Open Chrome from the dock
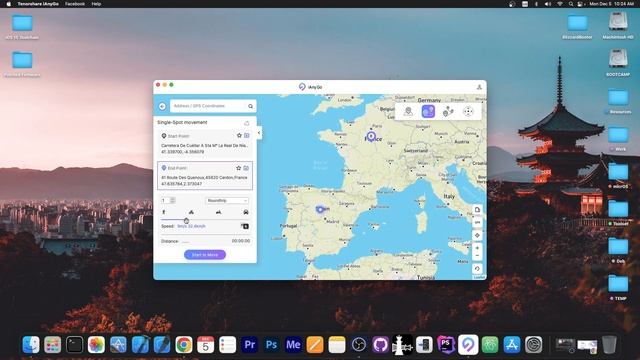The width and height of the screenshot is (640, 360). point(184,345)
